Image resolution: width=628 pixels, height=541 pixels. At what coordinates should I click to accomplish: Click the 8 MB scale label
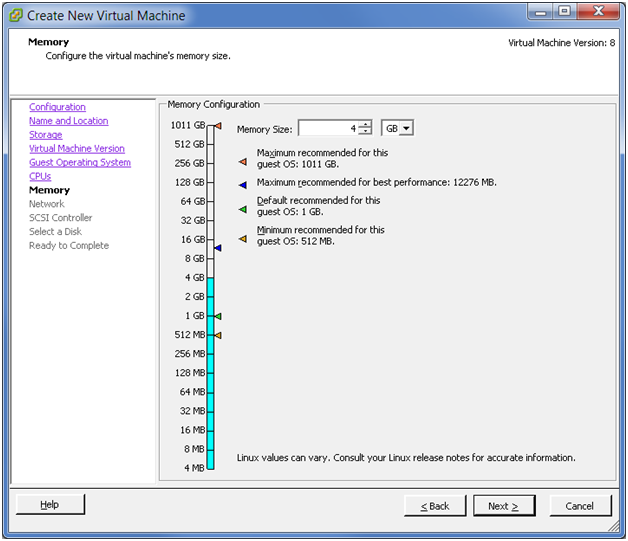[x=194, y=449]
